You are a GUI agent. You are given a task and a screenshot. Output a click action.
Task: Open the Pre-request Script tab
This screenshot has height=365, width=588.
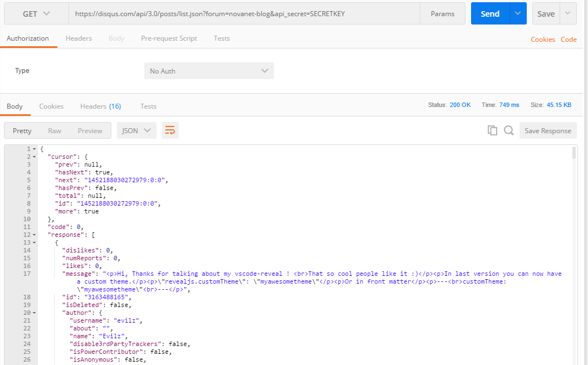click(169, 38)
